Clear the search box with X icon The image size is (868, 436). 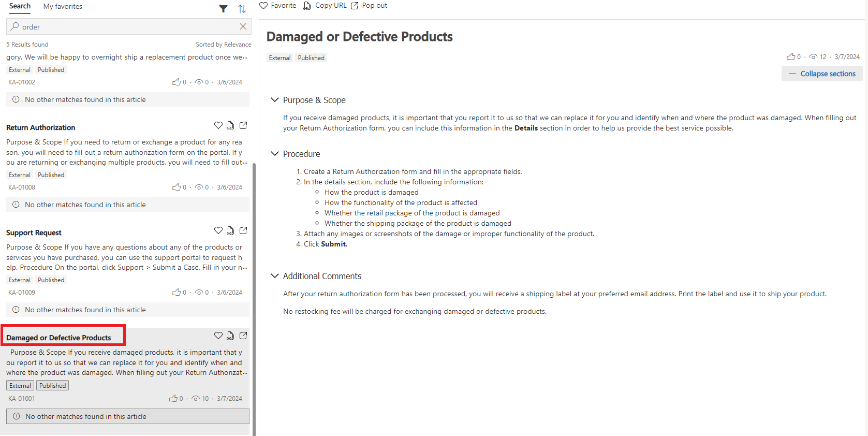tap(243, 26)
